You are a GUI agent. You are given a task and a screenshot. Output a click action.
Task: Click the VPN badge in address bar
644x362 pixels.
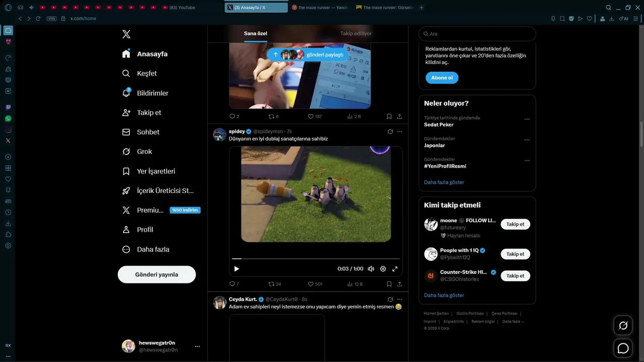(51, 19)
